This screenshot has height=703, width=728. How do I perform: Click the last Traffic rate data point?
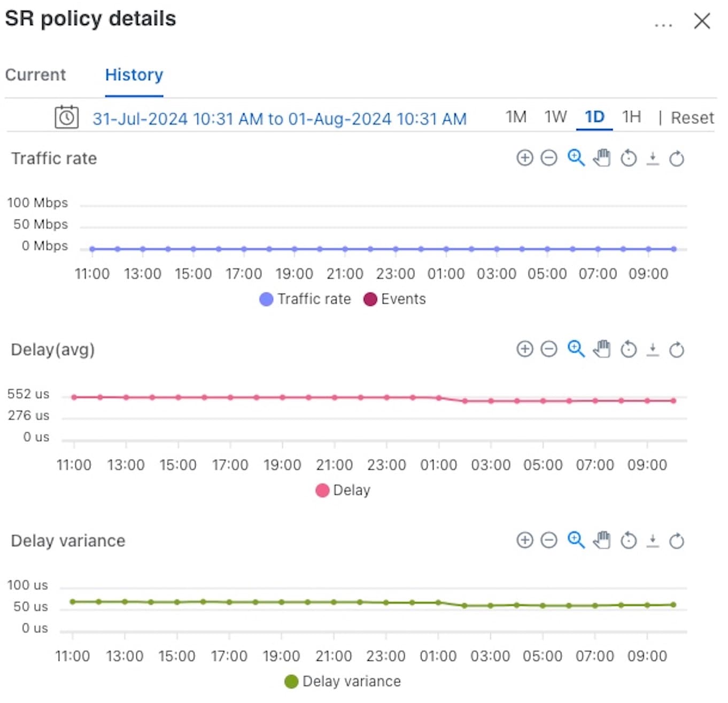coord(673,249)
